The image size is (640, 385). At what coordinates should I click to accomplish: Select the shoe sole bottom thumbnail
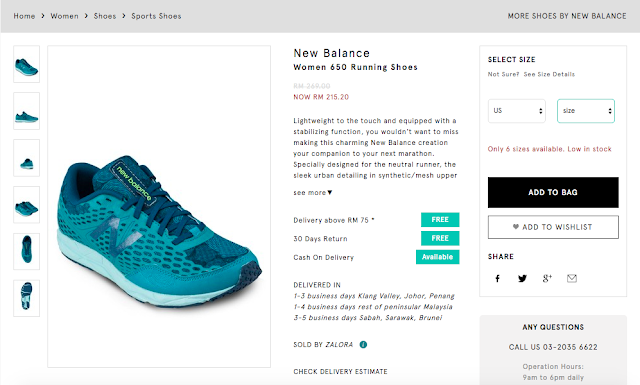(x=27, y=298)
